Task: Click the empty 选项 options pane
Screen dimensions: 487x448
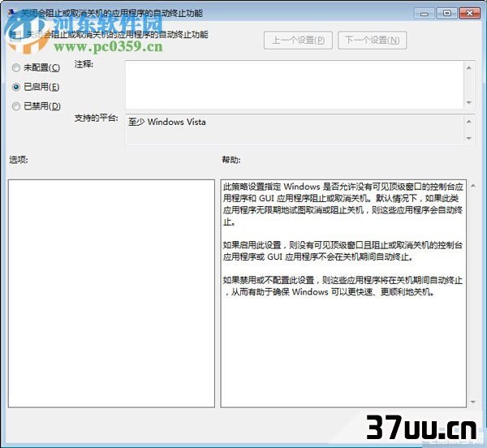Action: (111, 293)
